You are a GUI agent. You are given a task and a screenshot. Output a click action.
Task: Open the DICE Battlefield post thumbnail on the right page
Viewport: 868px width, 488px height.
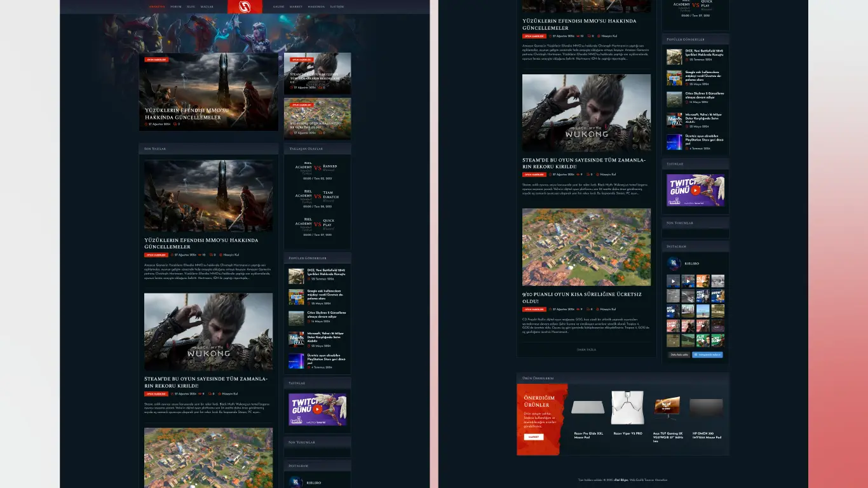pyautogui.click(x=674, y=57)
